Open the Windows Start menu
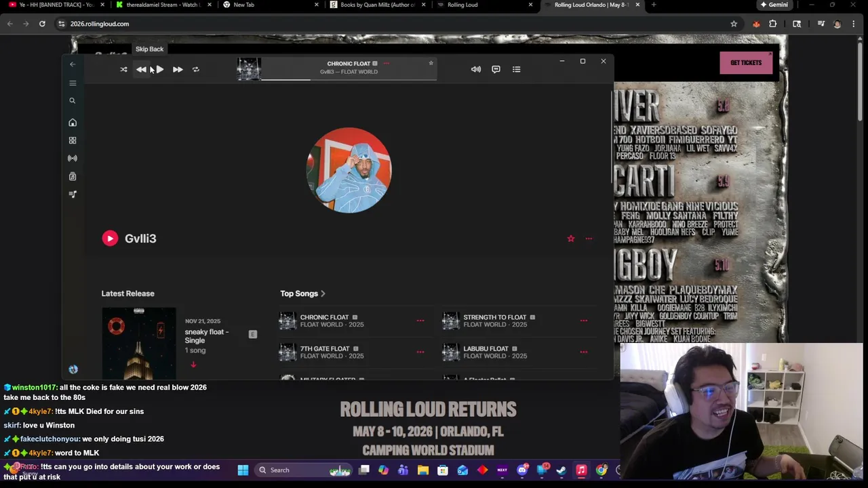Screen dimensions: 868x488 click(x=243, y=470)
